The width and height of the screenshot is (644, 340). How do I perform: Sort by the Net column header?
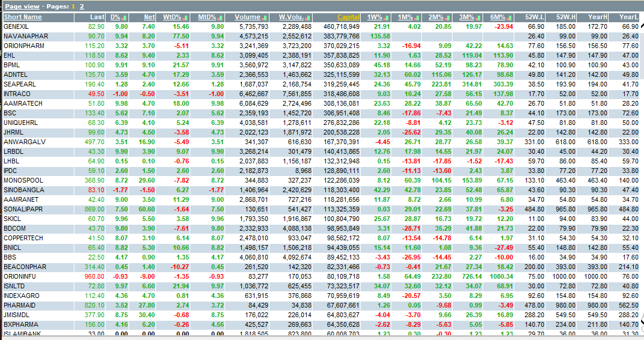click(149, 17)
